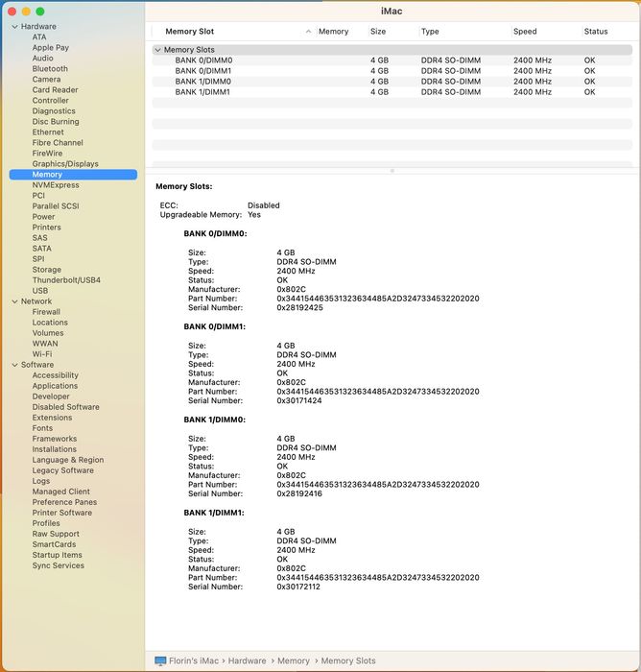Screen dimensions: 641x672
Task: Select Fonts under Software
Action: point(42,428)
